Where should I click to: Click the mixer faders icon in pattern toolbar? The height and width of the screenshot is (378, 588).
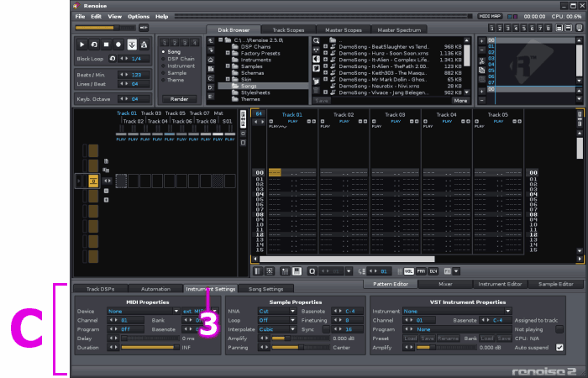click(x=285, y=271)
